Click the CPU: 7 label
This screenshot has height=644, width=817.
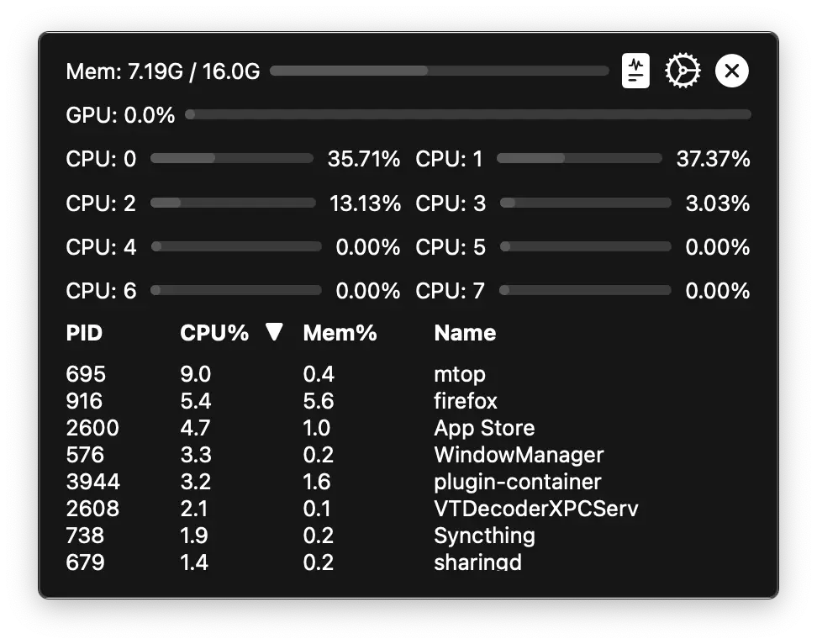click(450, 290)
